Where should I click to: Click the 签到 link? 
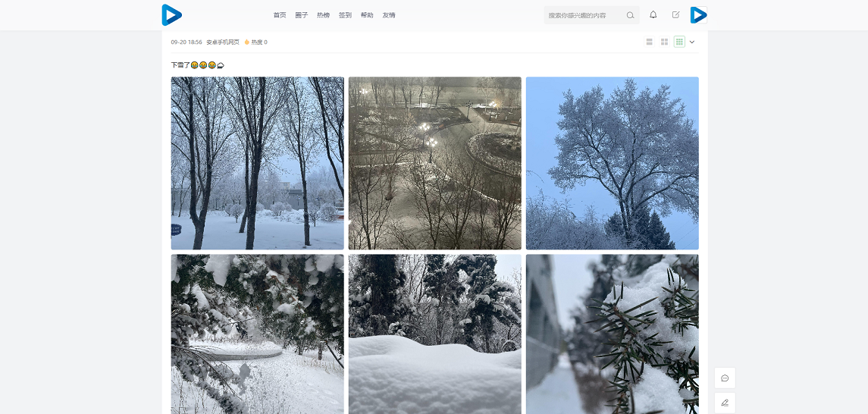point(345,15)
